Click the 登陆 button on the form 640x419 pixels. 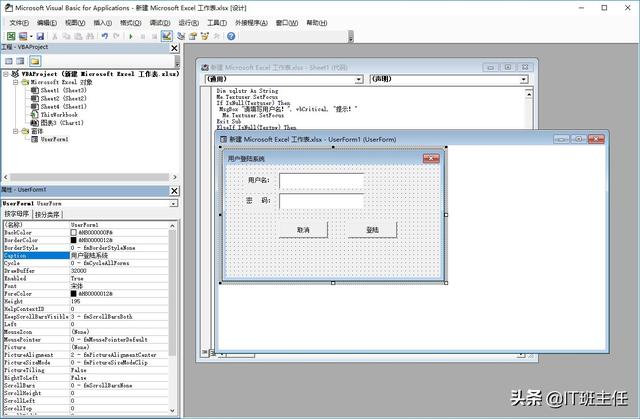point(373,230)
